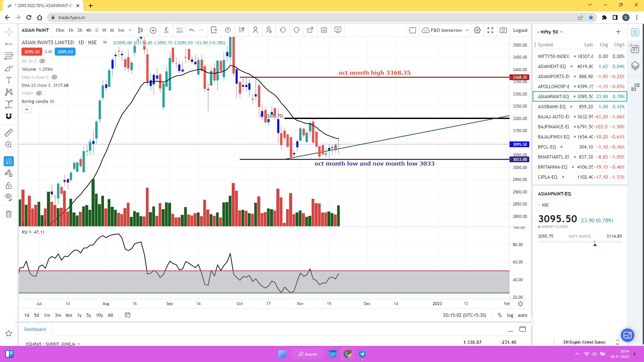Viewport: 644px width, 362px height.
Task: Toggle auto scale mode
Action: (523, 315)
